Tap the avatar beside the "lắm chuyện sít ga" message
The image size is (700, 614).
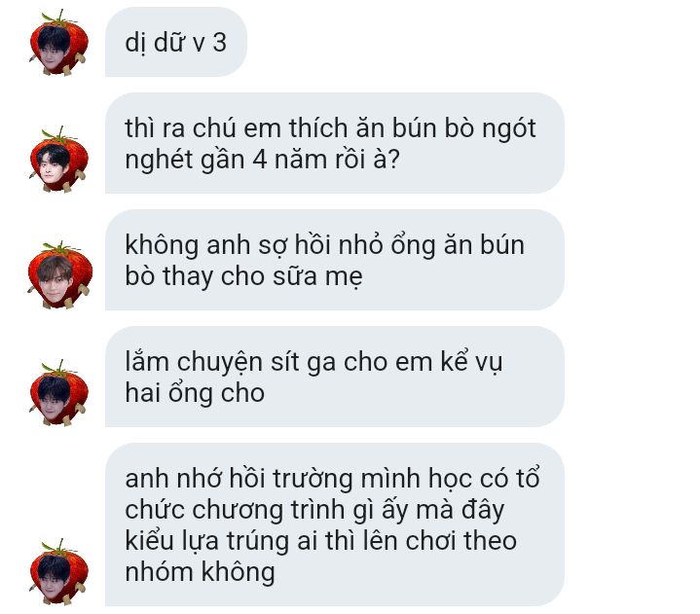[59, 393]
